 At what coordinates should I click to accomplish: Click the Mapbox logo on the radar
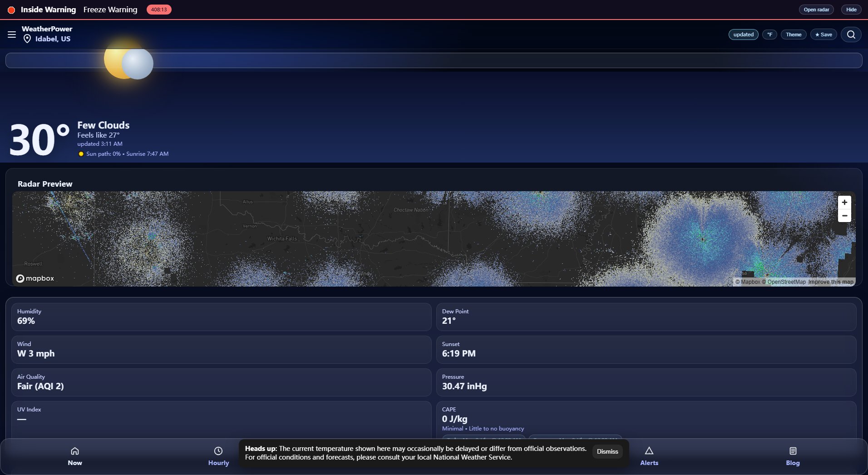click(35, 278)
